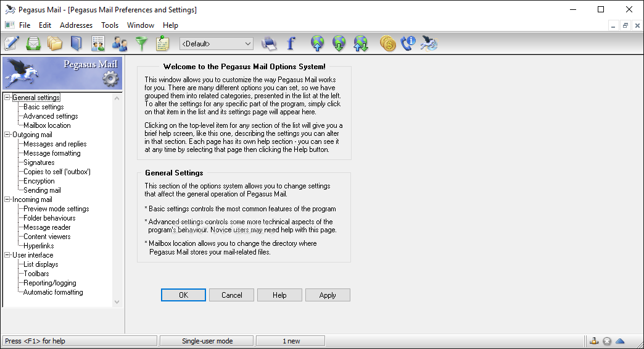Click the '1 new' status bar field
This screenshot has width=644, height=349.
tap(291, 341)
